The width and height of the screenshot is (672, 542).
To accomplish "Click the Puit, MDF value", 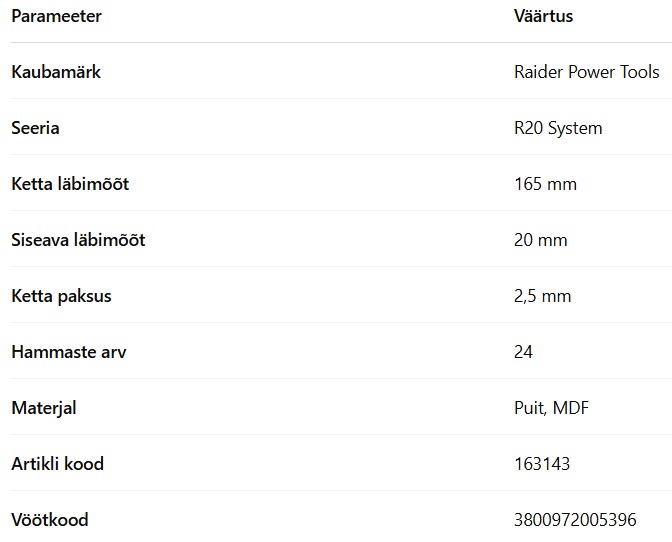I will [x=551, y=408].
